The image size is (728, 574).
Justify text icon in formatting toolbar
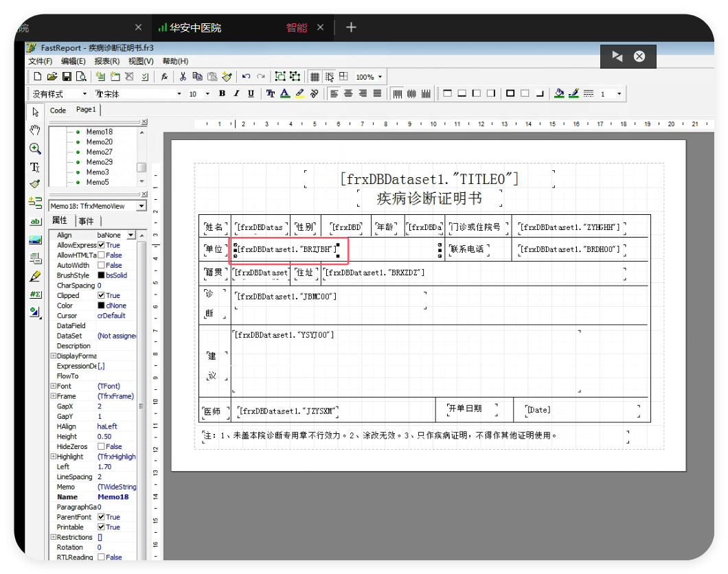(x=378, y=94)
